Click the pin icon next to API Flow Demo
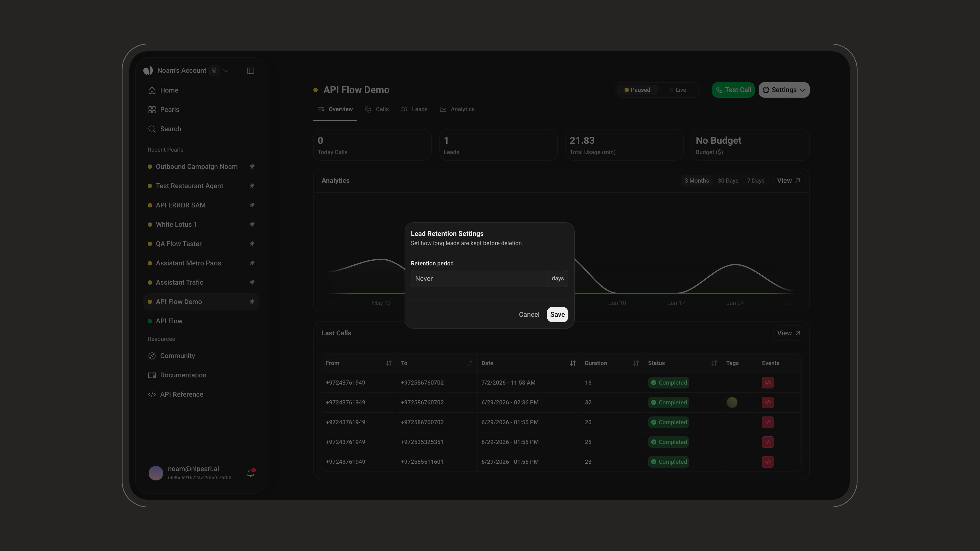The width and height of the screenshot is (980, 551). click(252, 302)
